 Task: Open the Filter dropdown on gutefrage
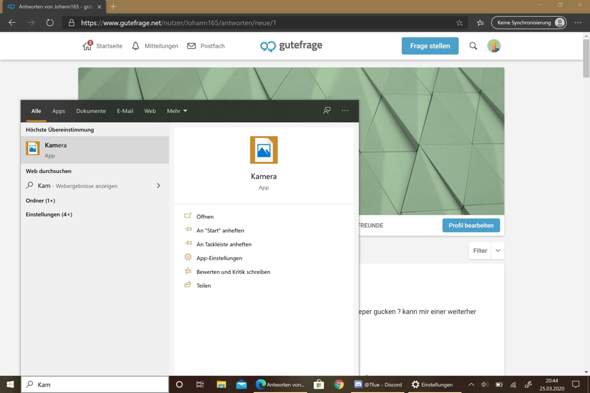[x=486, y=251]
